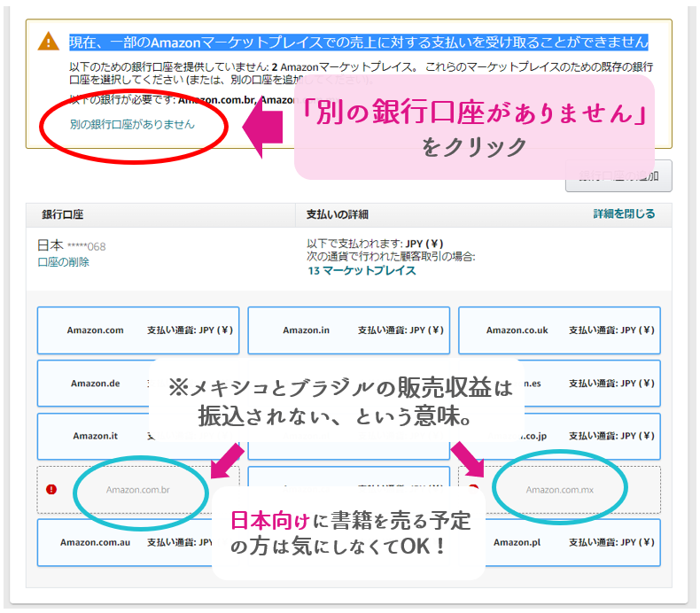Click the 銀行口座 column header
700x613 pixels.
tap(63, 214)
